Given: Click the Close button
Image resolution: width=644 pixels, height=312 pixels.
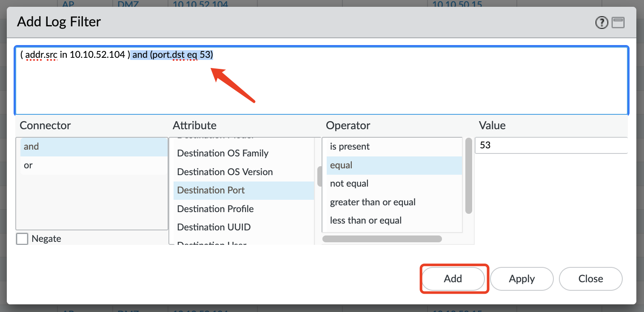Looking at the screenshot, I should [591, 279].
